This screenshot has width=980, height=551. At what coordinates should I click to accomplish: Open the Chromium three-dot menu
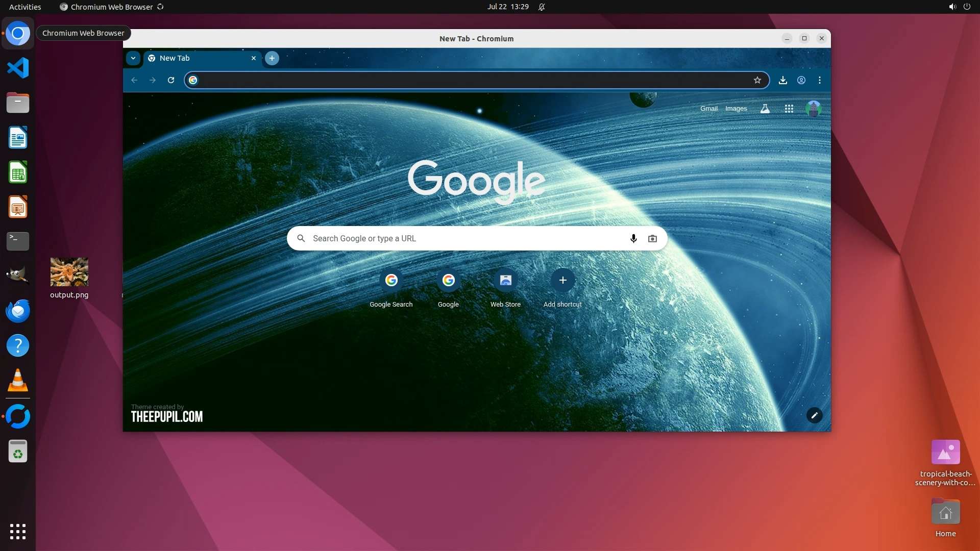click(820, 80)
